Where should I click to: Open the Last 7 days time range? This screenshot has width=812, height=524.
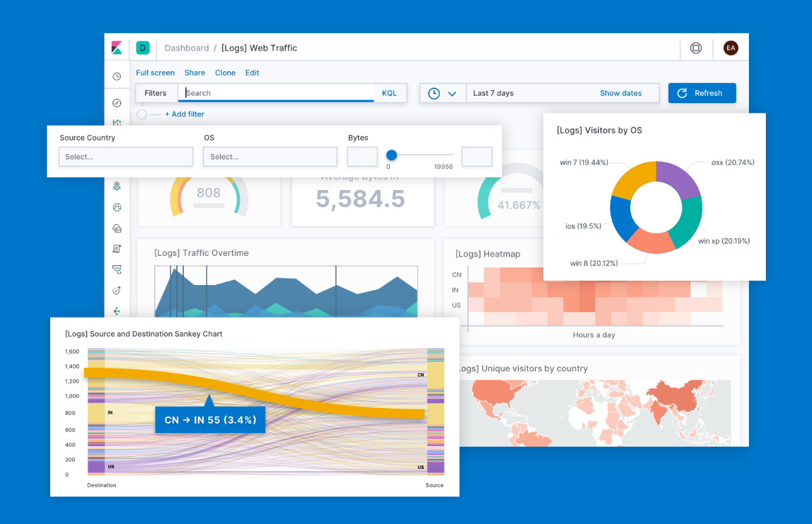pyautogui.click(x=493, y=93)
